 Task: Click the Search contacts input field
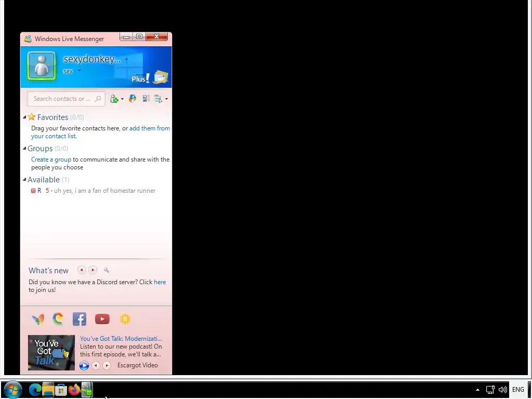(x=66, y=99)
